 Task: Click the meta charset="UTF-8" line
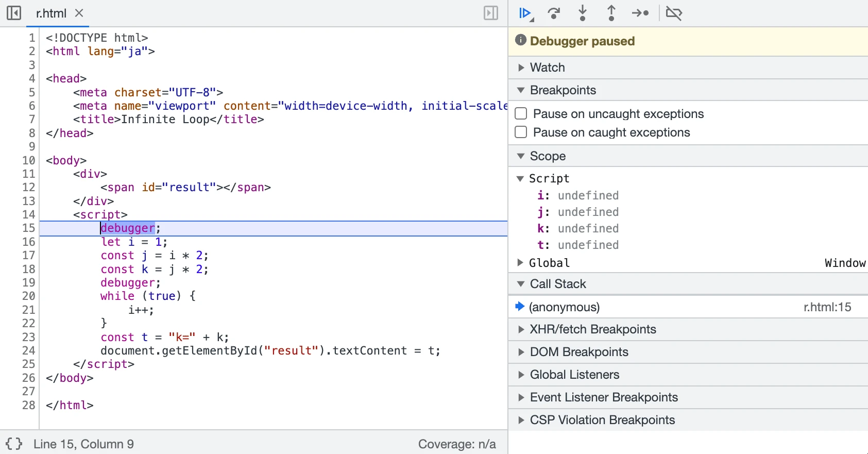pyautogui.click(x=148, y=92)
